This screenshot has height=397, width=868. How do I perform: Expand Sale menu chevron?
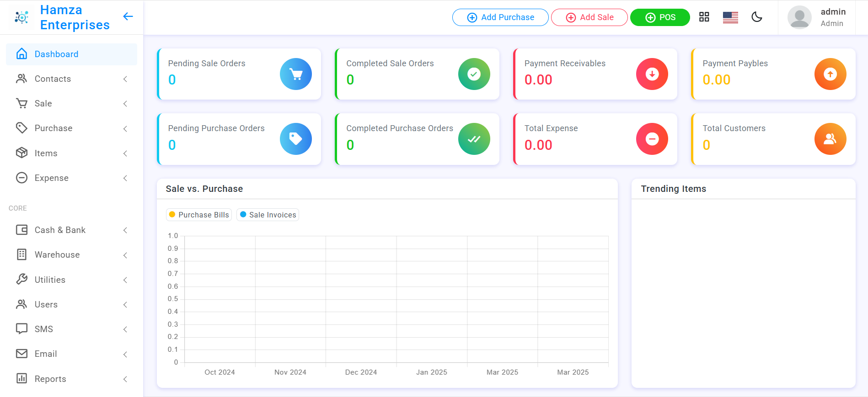pos(125,104)
